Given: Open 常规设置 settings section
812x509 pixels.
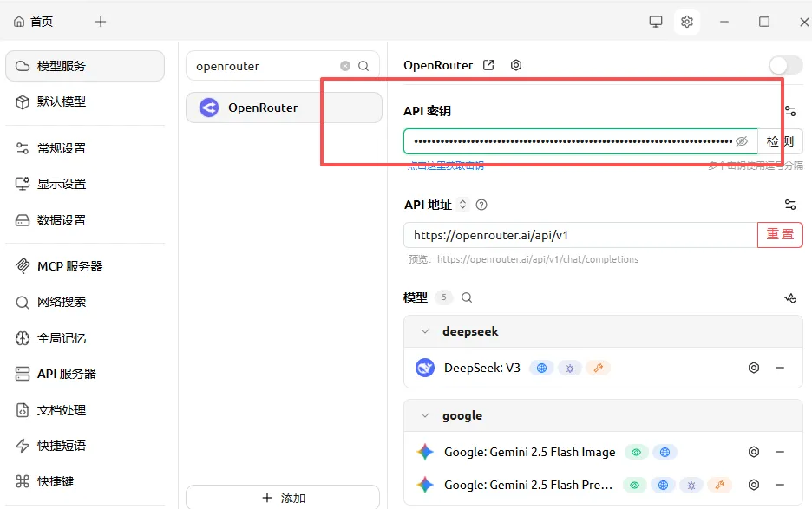Looking at the screenshot, I should point(85,148).
